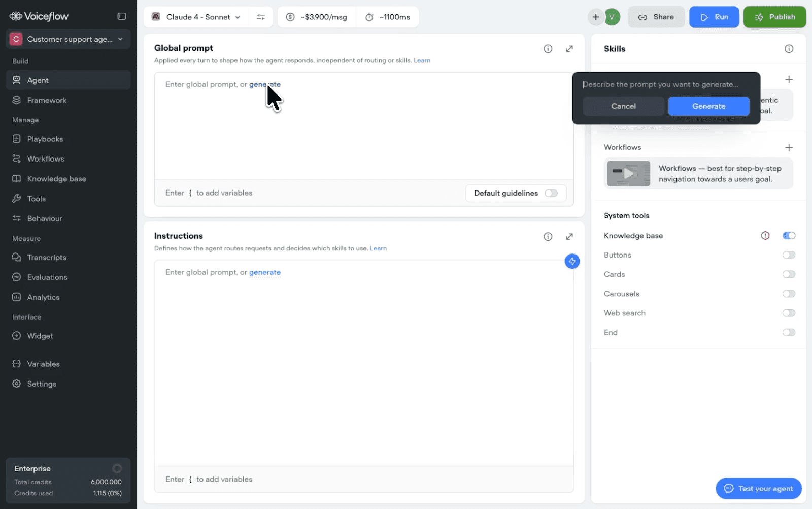Enable the Cards system tool
This screenshot has height=509, width=812.
[x=789, y=274]
